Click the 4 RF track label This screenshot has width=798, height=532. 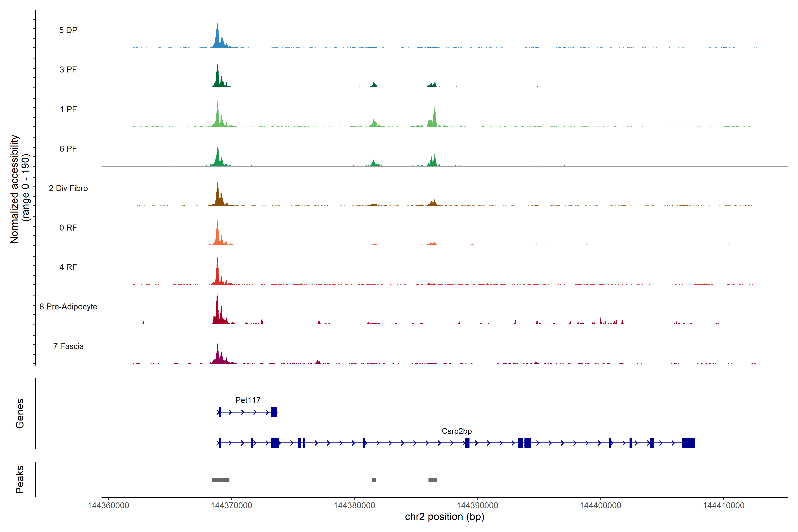click(x=68, y=267)
